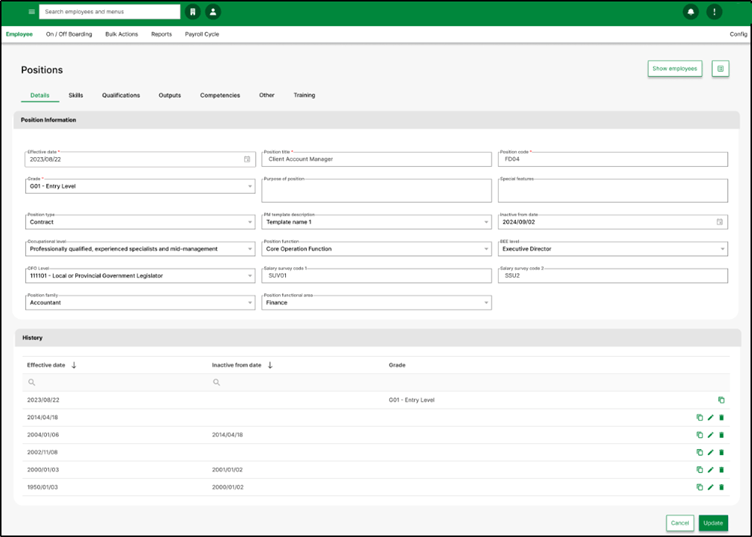
Task: Click the Show employees button
Action: tap(675, 69)
